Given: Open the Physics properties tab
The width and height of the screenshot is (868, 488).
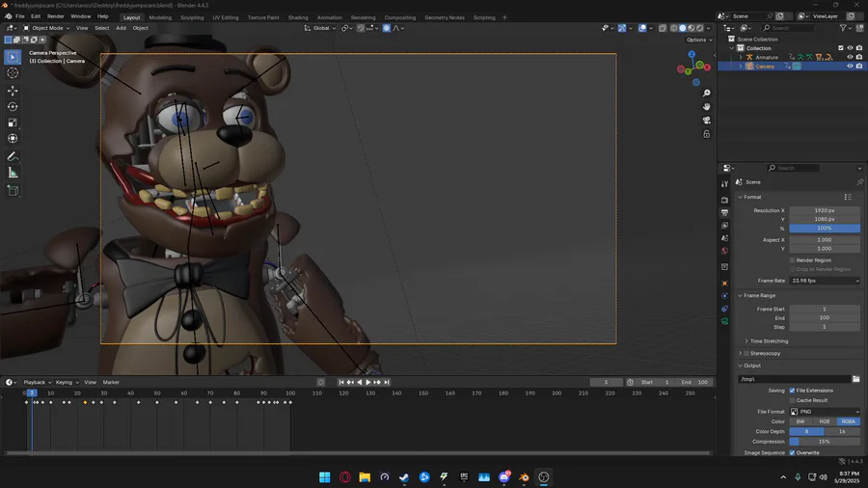Looking at the screenshot, I should coord(724,296).
